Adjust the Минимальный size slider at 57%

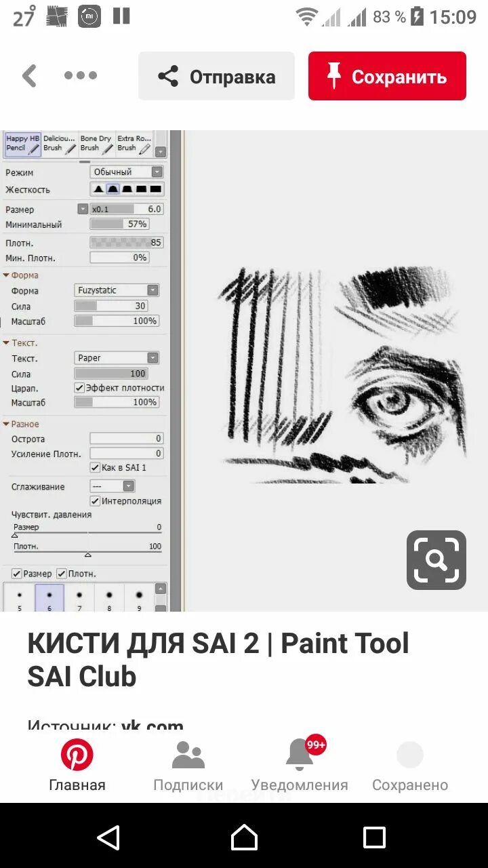(119, 224)
